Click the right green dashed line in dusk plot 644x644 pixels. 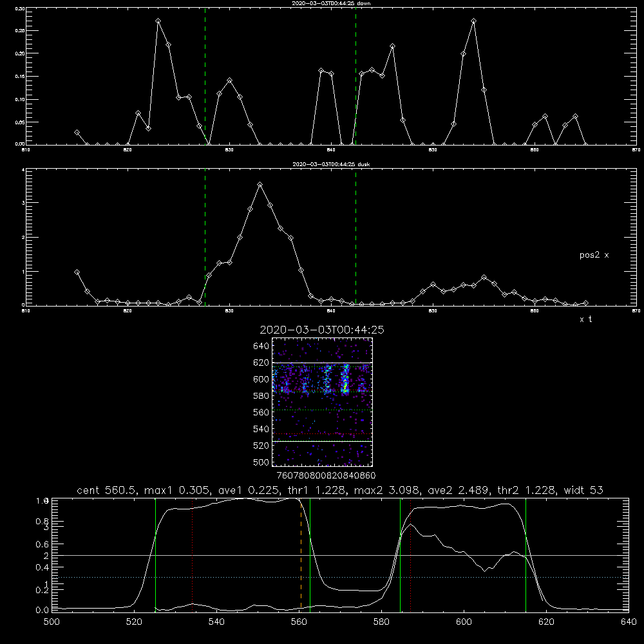tap(355, 238)
